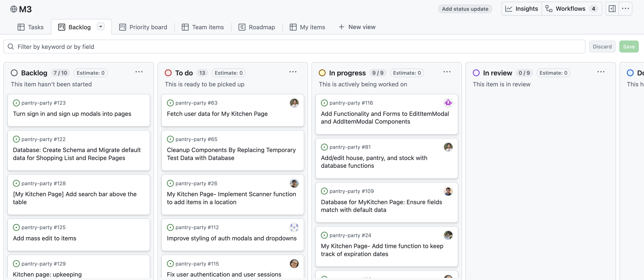
Task: Click assignee avatar on issue #116
Action: pyautogui.click(x=448, y=103)
